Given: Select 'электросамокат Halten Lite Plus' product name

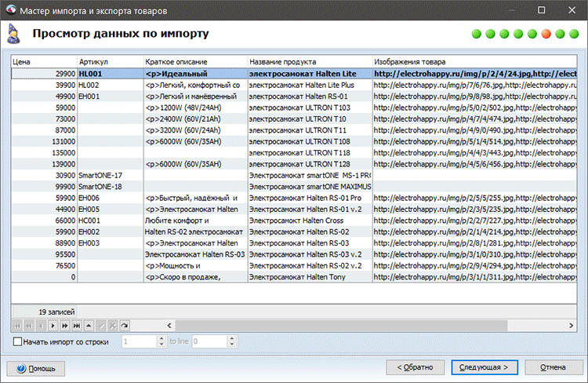Looking at the screenshot, I should pos(310,86).
